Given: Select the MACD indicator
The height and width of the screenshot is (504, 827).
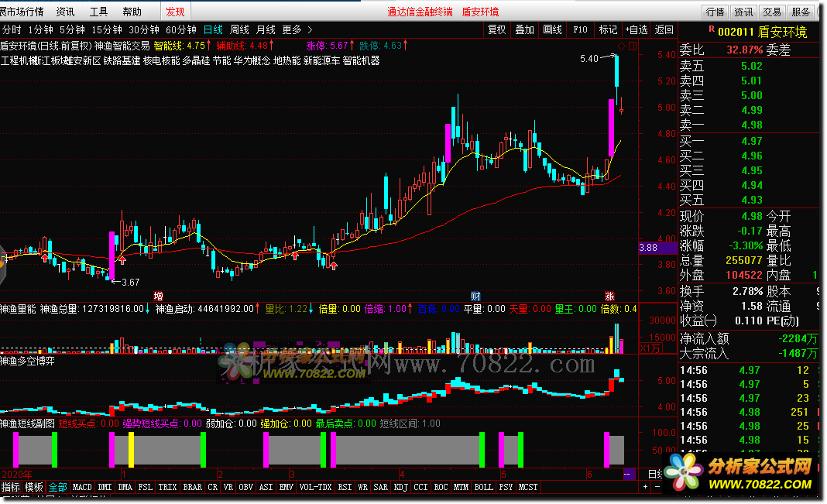Looking at the screenshot, I should [x=82, y=487].
